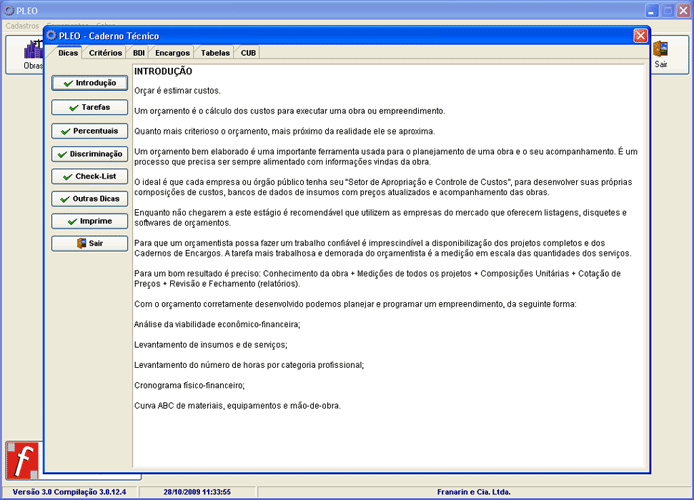This screenshot has height=500, width=694.
Task: Open the Outras Dicas section
Action: [x=89, y=199]
